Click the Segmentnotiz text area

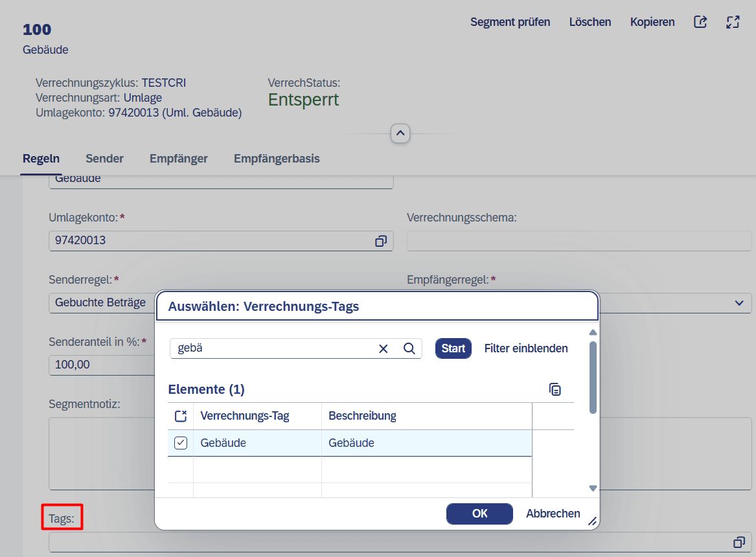click(102, 454)
